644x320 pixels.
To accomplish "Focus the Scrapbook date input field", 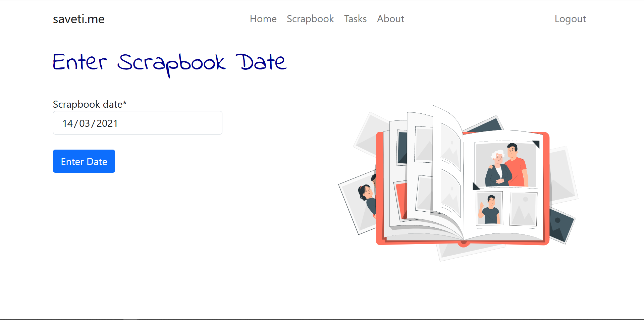I will (138, 123).
